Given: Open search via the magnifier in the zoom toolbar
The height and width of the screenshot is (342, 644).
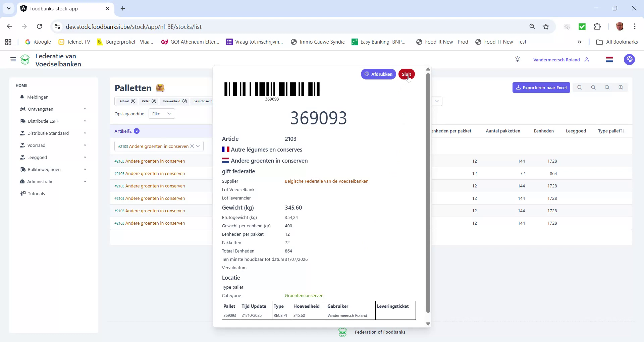Looking at the screenshot, I should coord(607,87).
